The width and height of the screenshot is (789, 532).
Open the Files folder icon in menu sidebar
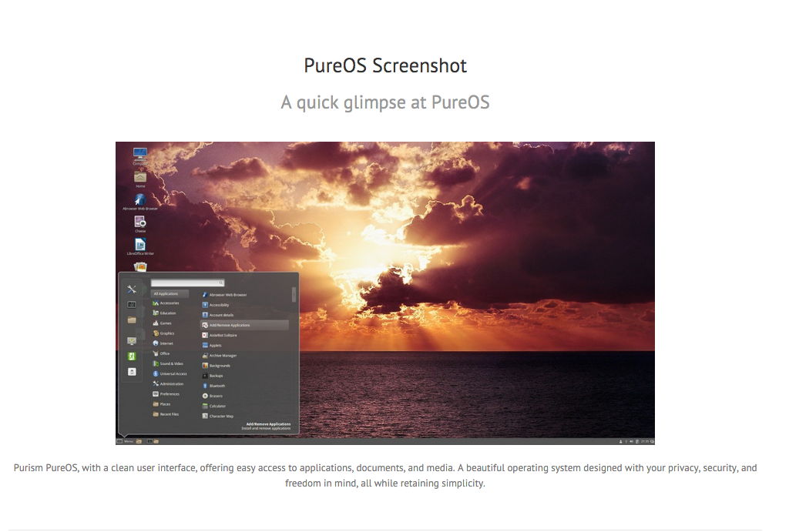[132, 320]
